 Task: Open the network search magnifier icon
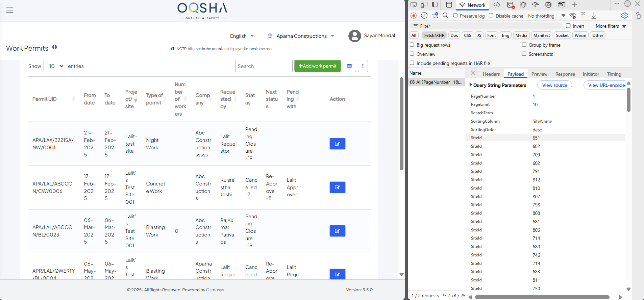click(445, 16)
